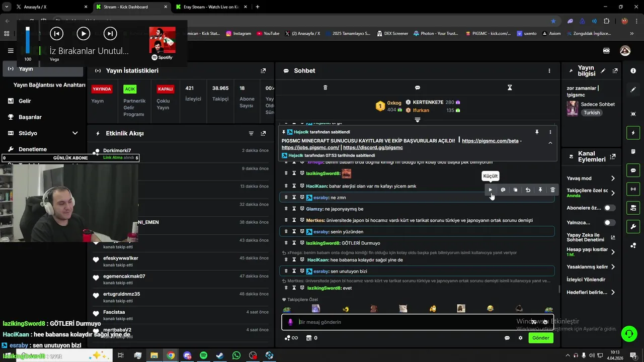Viewport: 644px width, 362px height.
Task: Expand Hedefleri belirle option
Action: tap(613, 292)
